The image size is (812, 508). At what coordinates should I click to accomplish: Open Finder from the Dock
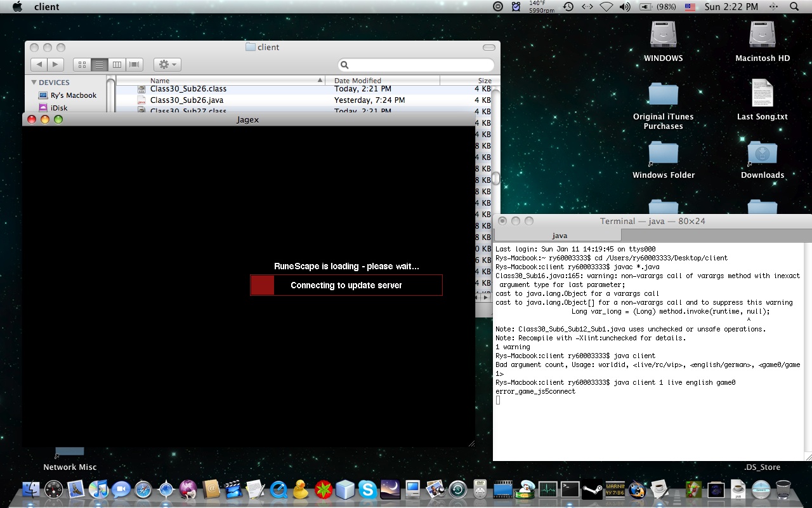click(31, 490)
